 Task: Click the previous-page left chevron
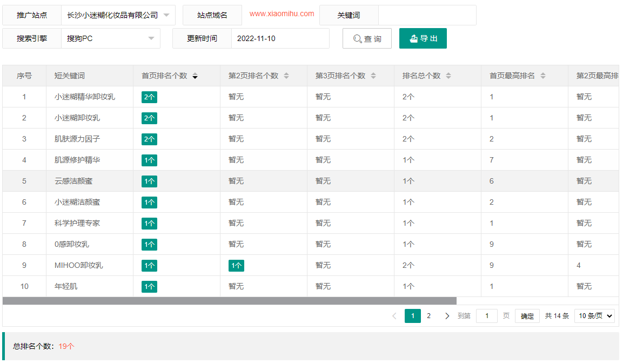click(x=394, y=315)
